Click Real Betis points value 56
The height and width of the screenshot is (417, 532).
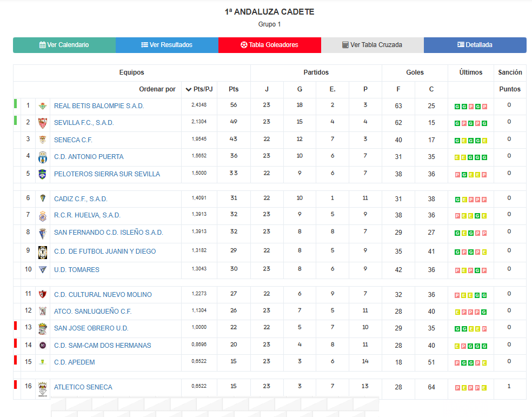(234, 105)
